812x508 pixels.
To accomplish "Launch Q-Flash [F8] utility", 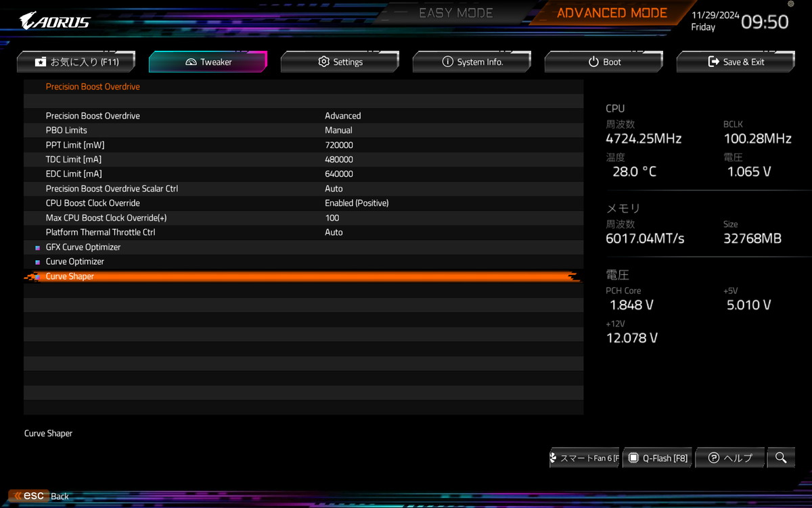I will 657,458.
